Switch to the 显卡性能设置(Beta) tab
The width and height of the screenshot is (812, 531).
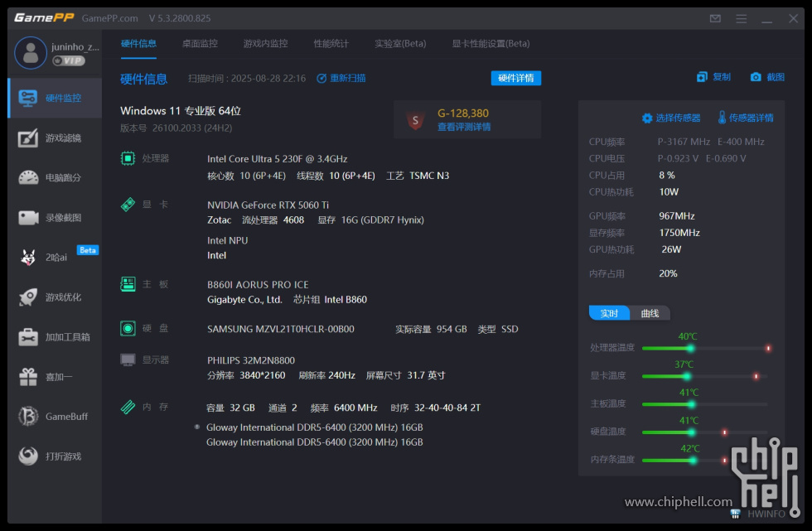click(491, 43)
